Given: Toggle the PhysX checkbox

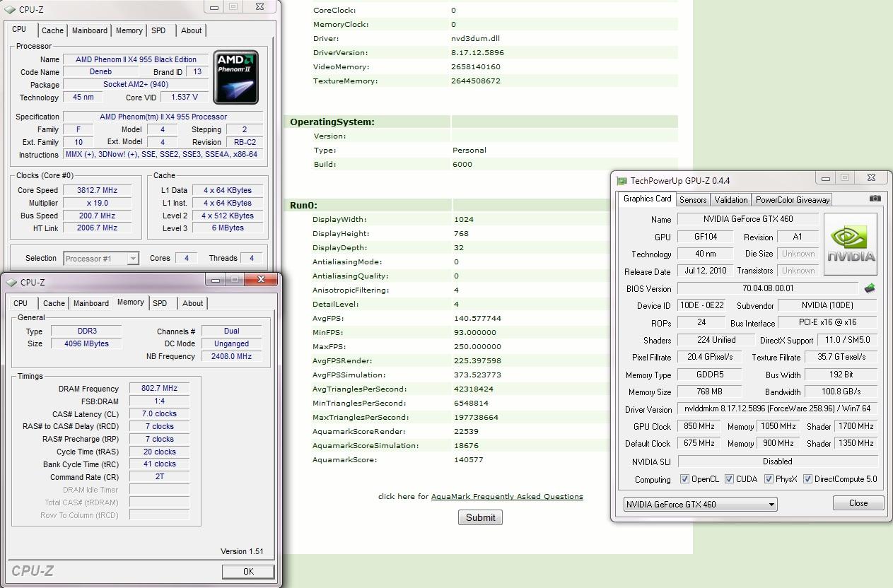Looking at the screenshot, I should 769,479.
